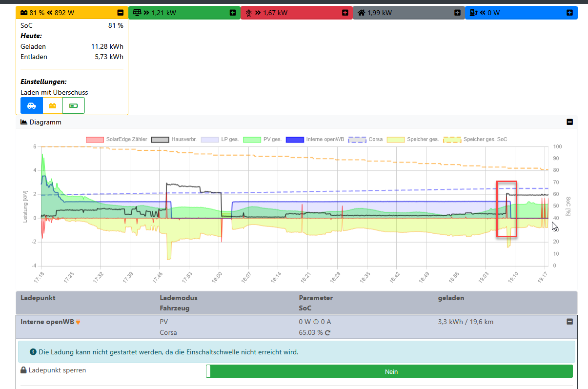The width and height of the screenshot is (588, 389).
Task: Click the lock icon beside Ladepunkt sperren
Action: pyautogui.click(x=23, y=370)
